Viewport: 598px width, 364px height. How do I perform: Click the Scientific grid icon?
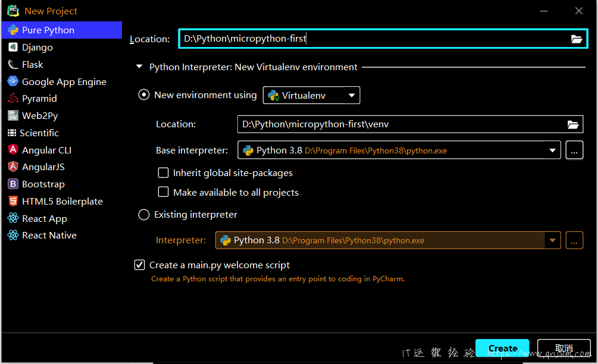pyautogui.click(x=12, y=133)
